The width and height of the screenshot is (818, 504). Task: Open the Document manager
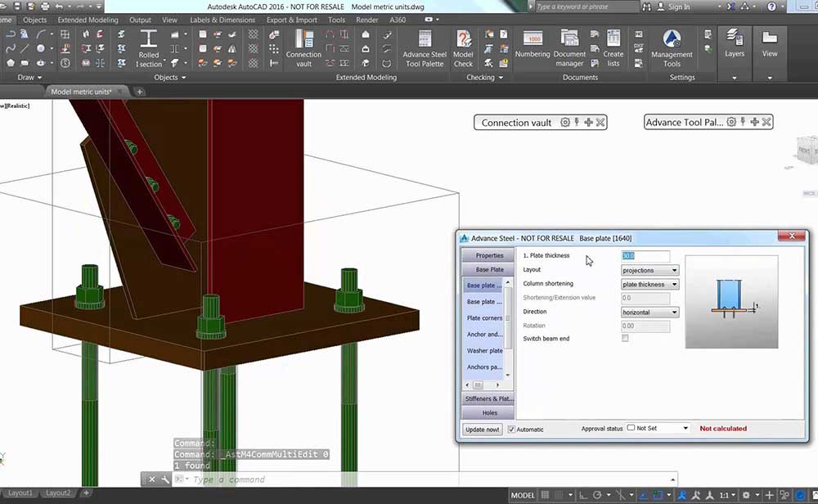point(569,46)
